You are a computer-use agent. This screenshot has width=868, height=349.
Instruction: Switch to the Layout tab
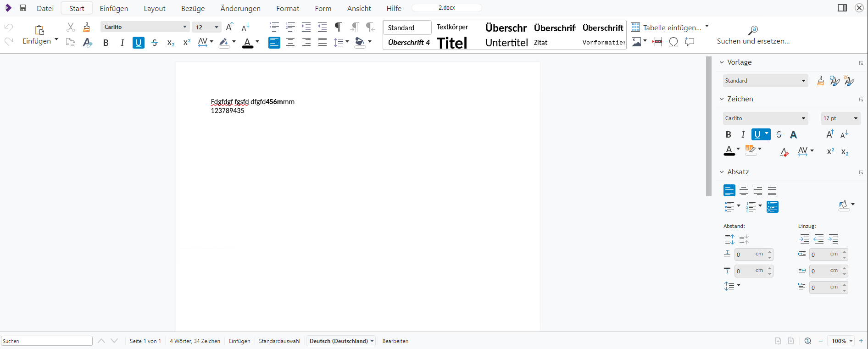click(155, 8)
